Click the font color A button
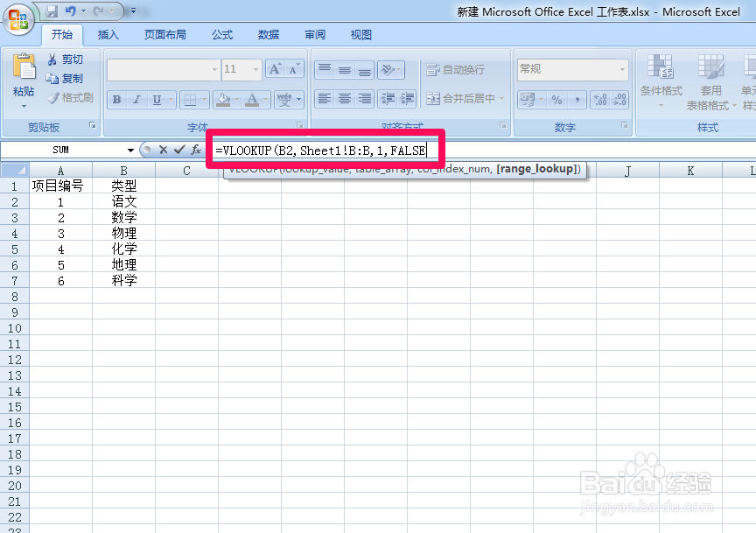 tap(252, 100)
